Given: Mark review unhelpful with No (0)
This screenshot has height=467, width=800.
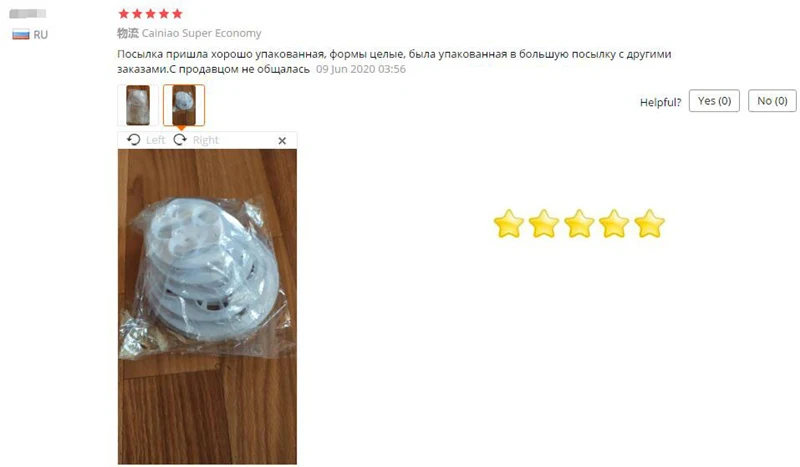Looking at the screenshot, I should point(772,101).
